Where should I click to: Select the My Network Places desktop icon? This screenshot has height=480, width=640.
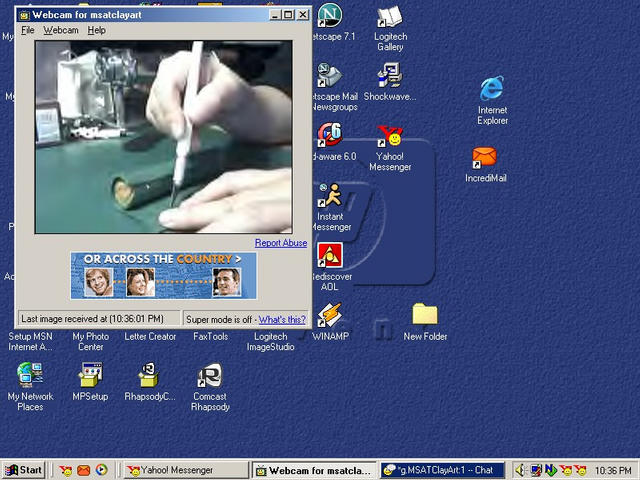click(30, 375)
